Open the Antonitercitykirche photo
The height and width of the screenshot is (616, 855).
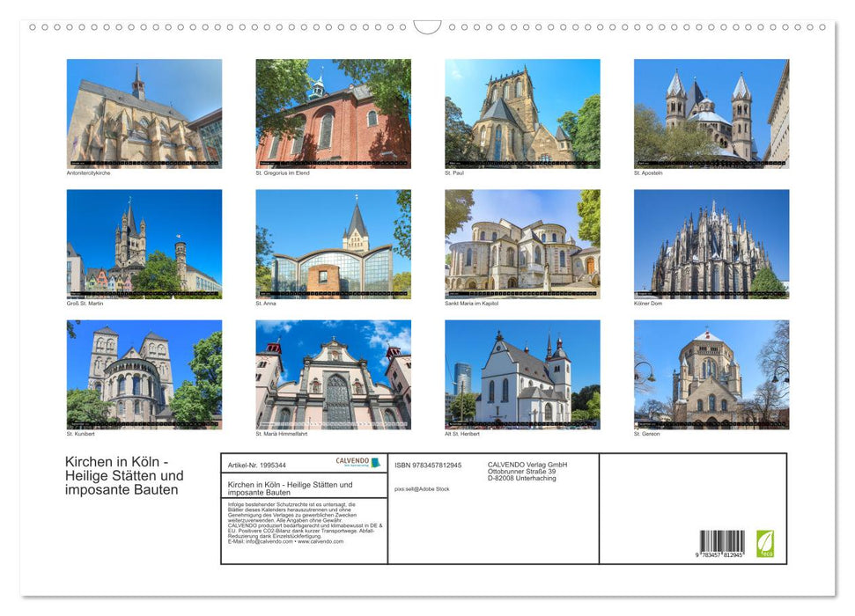(142, 113)
